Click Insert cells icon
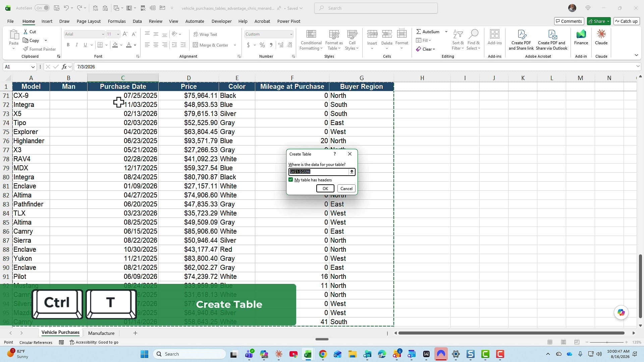Image resolution: width=644 pixels, height=362 pixels. [x=372, y=34]
